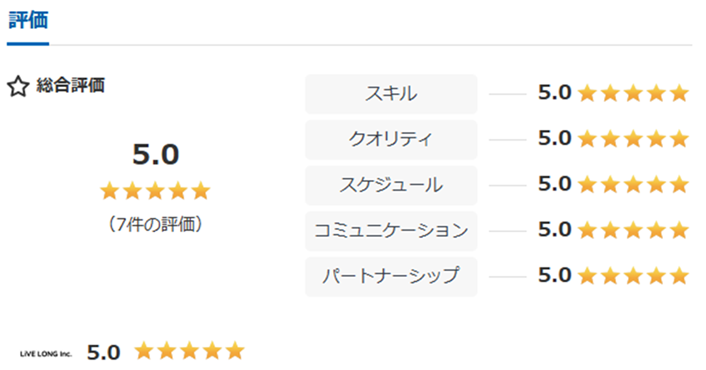This screenshot has height=370, width=706.
Task: Click the LIVE LONG Inc. logo
Action: (46, 354)
